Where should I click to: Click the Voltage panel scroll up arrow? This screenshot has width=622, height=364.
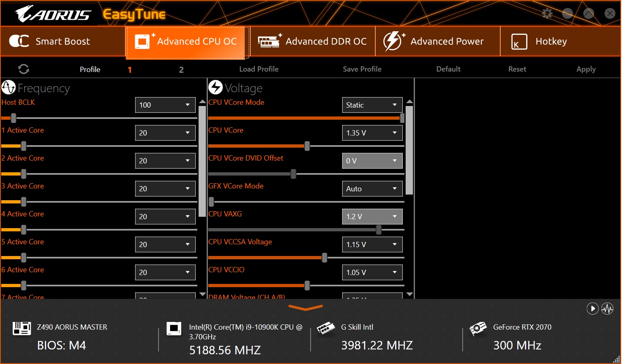point(410,102)
